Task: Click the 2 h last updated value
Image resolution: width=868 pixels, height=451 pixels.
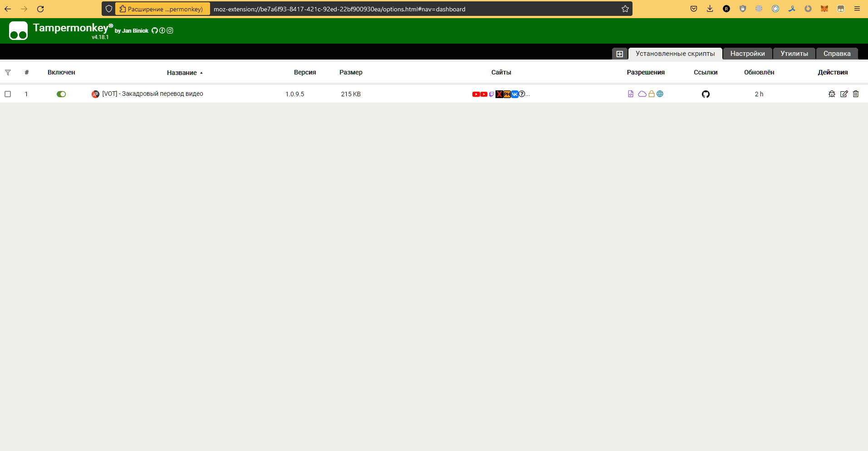Action: pos(759,94)
